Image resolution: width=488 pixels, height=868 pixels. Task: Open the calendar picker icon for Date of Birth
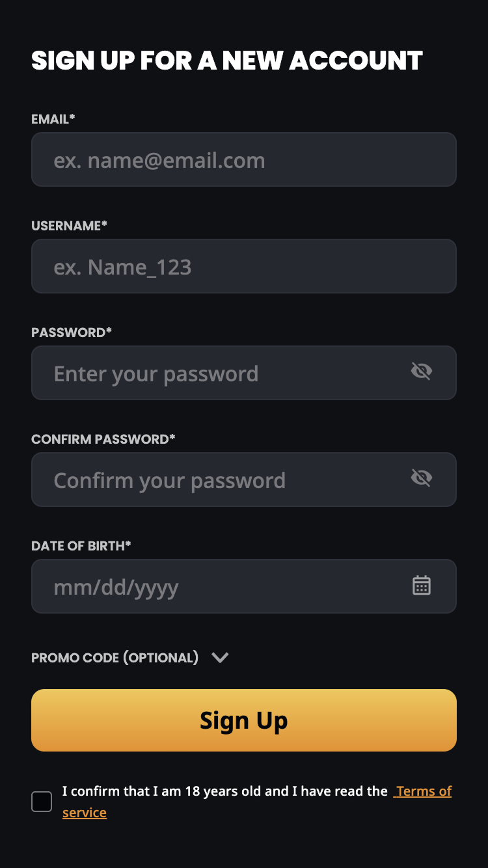coord(422,585)
